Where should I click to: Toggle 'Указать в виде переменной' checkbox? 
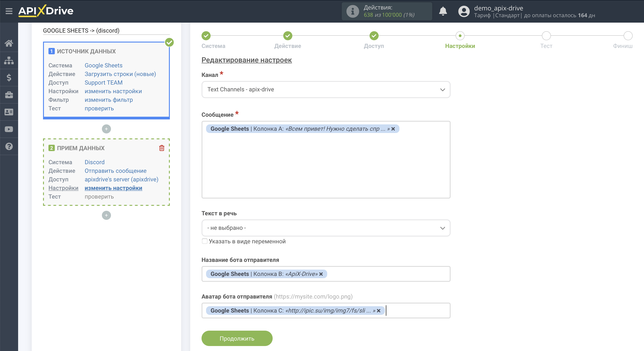pos(204,241)
